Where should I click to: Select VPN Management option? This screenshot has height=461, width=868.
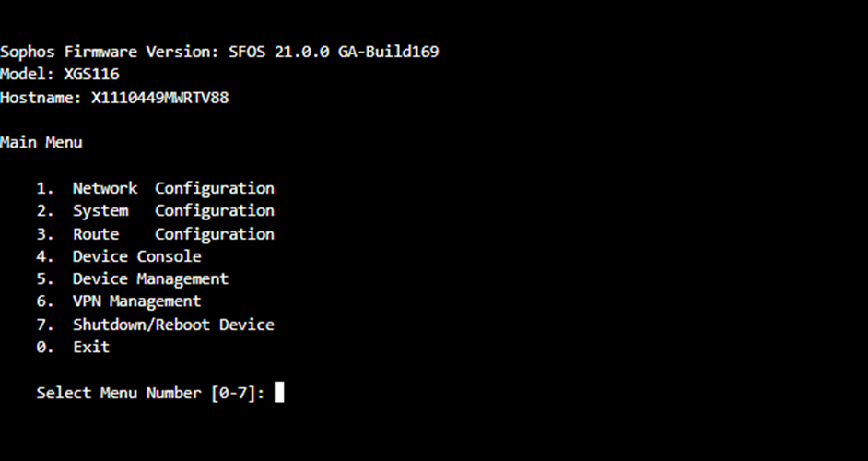pyautogui.click(x=136, y=301)
